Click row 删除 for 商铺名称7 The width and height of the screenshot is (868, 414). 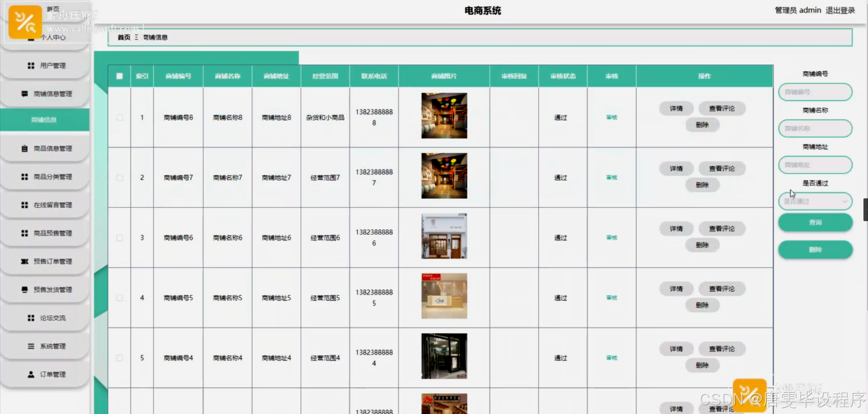[x=702, y=185]
